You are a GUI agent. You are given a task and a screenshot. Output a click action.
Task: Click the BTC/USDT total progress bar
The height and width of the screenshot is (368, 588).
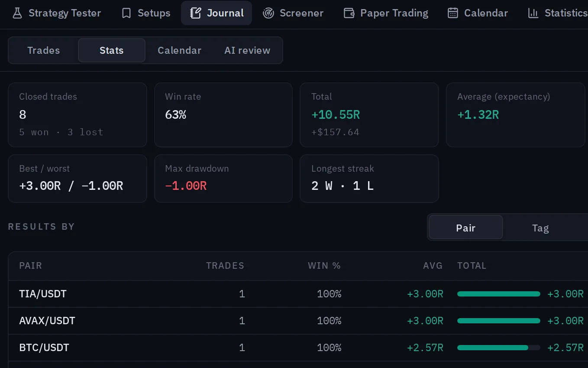click(x=499, y=348)
